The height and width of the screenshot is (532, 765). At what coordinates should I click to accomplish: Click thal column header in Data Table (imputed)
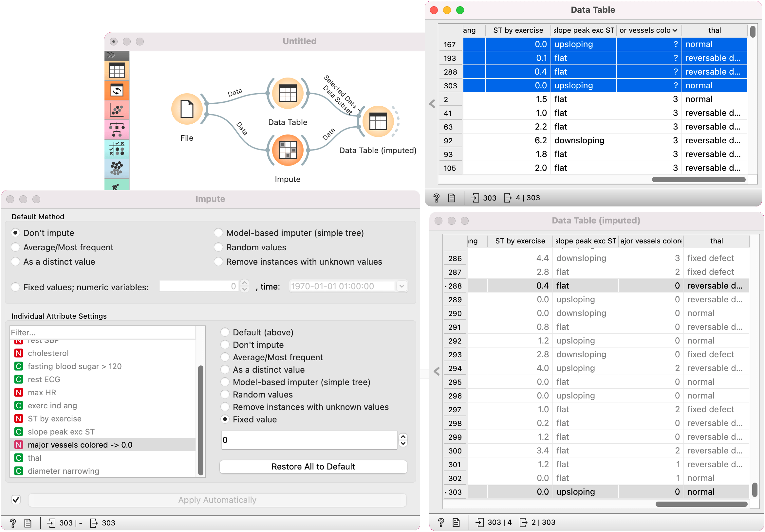click(716, 241)
